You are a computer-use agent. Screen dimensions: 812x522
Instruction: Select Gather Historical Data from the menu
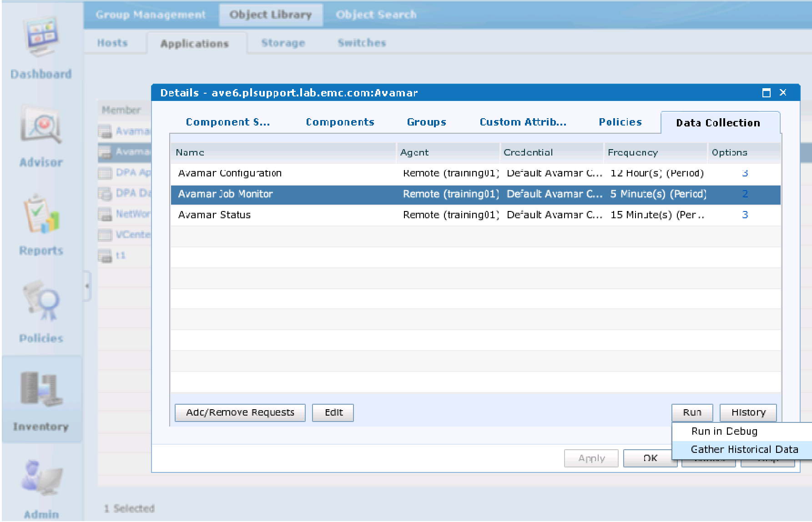pos(744,449)
